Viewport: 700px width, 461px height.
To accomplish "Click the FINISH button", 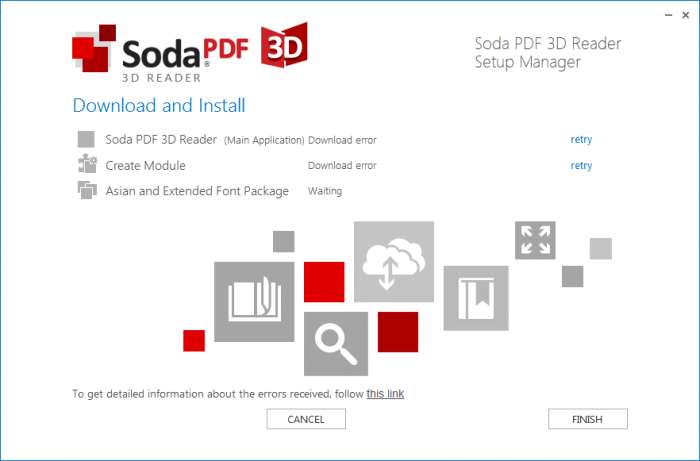I will coord(588,419).
